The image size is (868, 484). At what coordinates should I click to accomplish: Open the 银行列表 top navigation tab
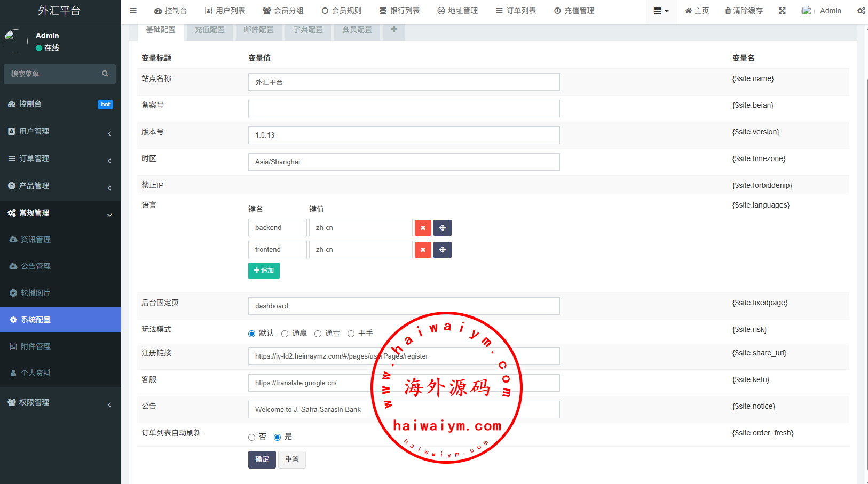pos(399,11)
